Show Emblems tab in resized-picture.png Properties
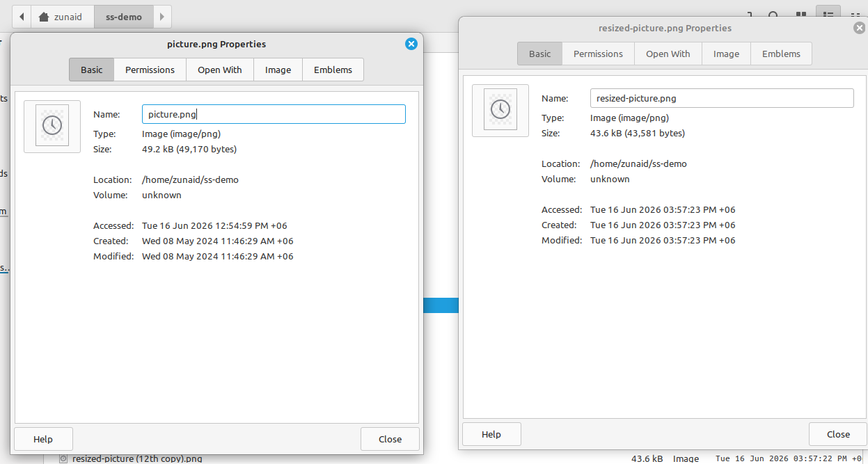Viewport: 868px width, 464px height. 781,54
